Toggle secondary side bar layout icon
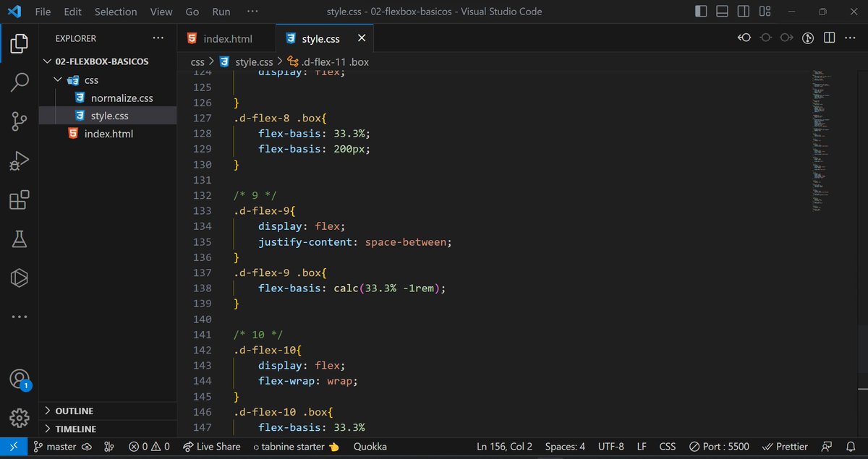 pyautogui.click(x=744, y=12)
